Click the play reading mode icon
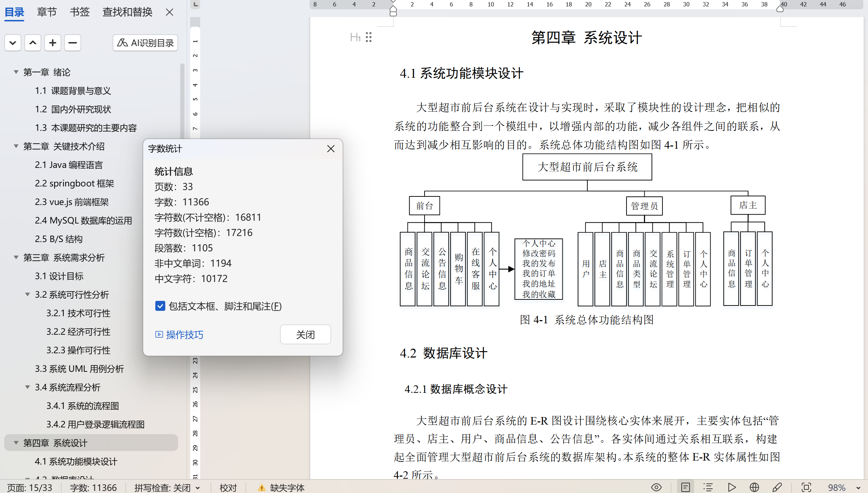The height and width of the screenshot is (493, 868). (x=732, y=487)
